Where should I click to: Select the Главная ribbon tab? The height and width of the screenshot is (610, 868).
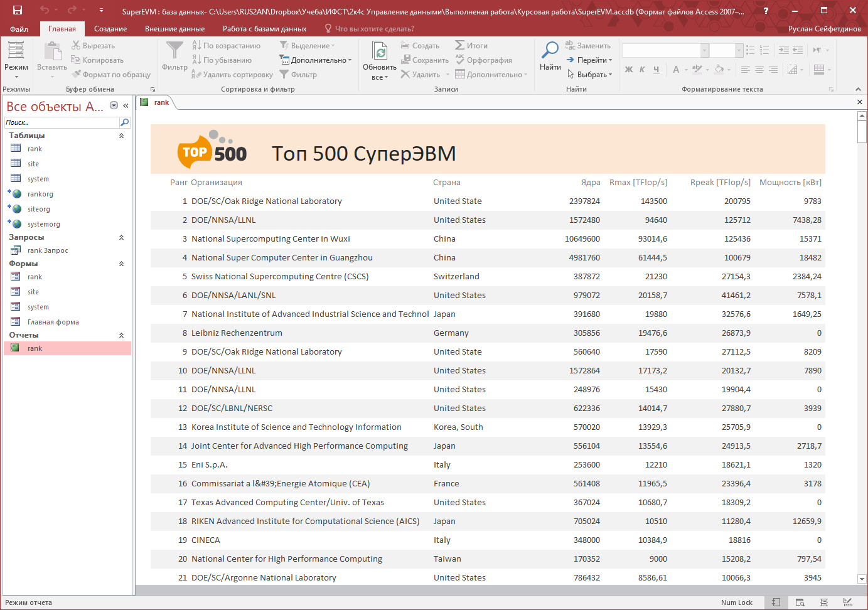[x=62, y=29]
